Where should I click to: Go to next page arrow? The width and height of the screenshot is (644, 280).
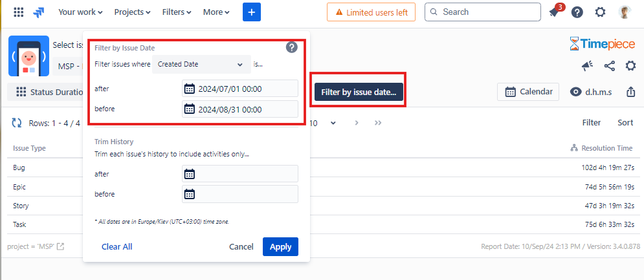point(357,123)
